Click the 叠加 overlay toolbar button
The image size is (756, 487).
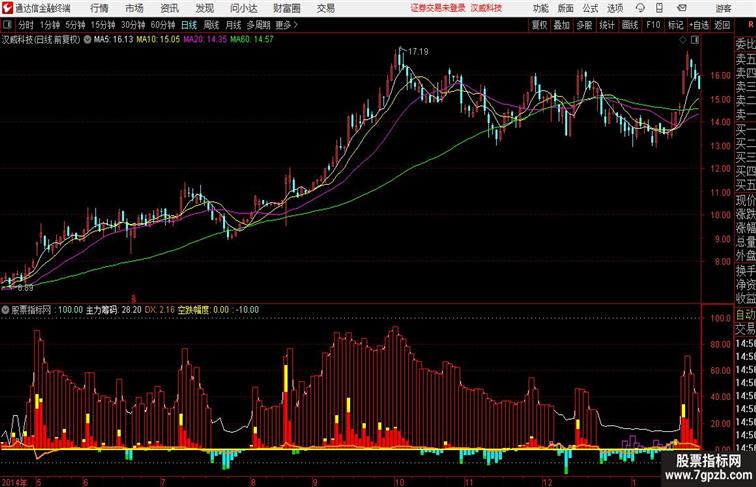[562, 25]
